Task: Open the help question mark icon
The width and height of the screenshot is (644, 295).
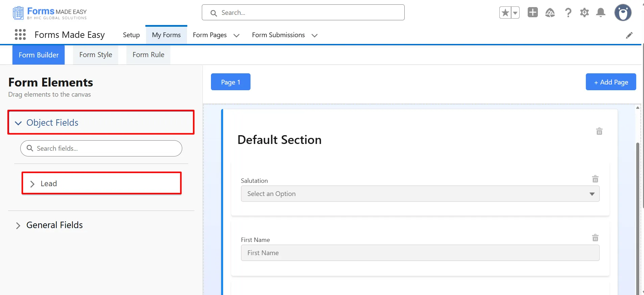Action: pyautogui.click(x=568, y=13)
